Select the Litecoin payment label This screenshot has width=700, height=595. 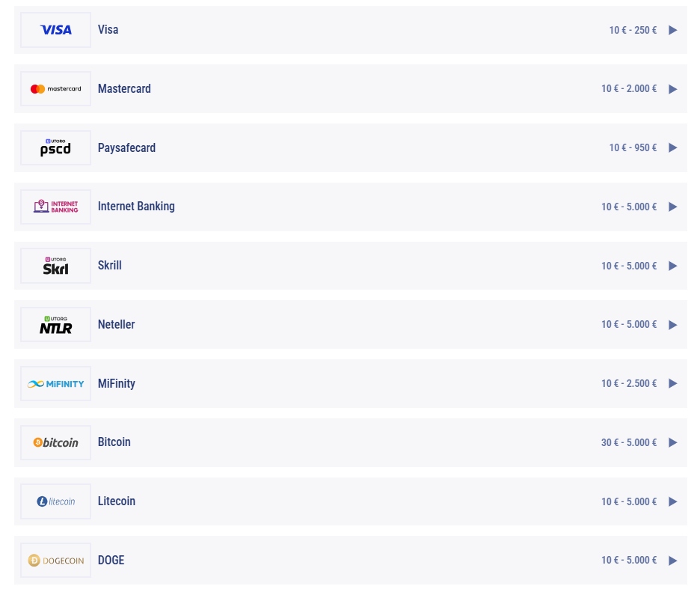(x=117, y=501)
